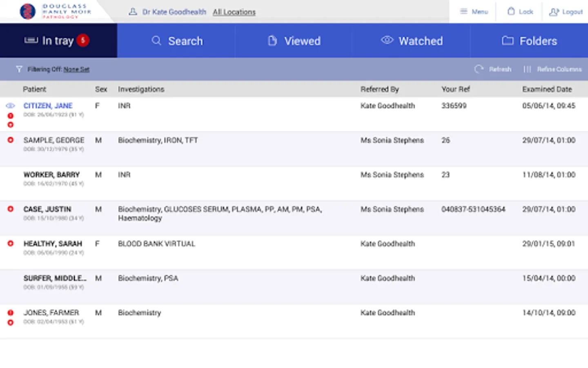
Task: Click the red exclamation icon beside JONES, FARMER
Action: pos(11,313)
